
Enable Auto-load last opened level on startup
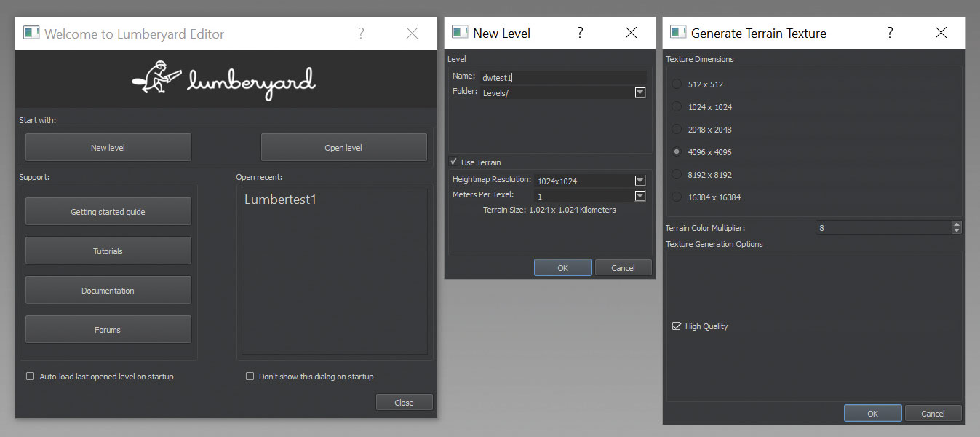(x=31, y=377)
